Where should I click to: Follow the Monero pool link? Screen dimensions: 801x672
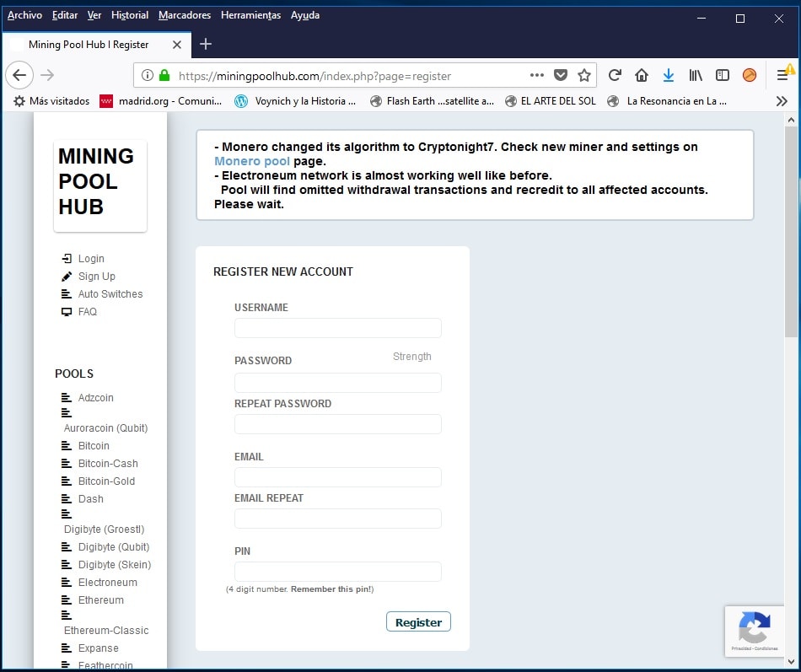click(251, 161)
